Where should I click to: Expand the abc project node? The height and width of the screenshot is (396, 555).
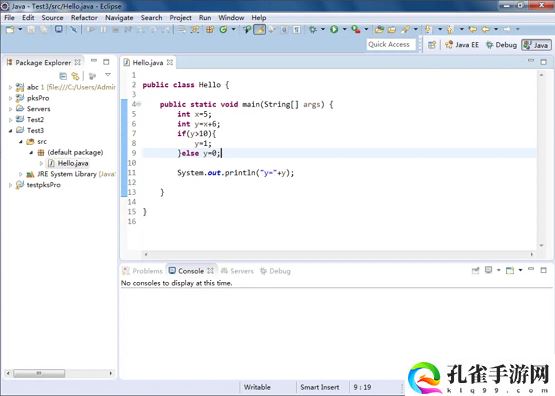click(x=10, y=87)
